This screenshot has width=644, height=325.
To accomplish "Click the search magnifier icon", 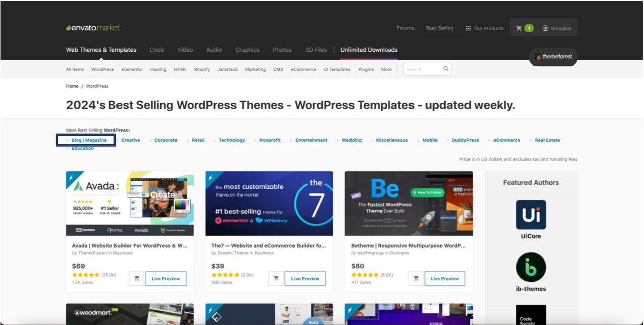I will pyautogui.click(x=446, y=69).
